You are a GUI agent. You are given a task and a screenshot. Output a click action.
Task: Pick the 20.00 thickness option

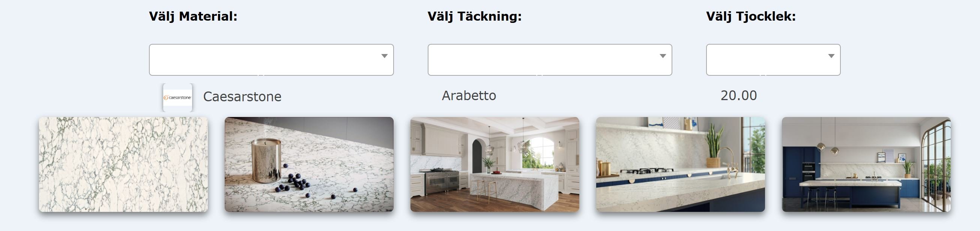tap(738, 95)
